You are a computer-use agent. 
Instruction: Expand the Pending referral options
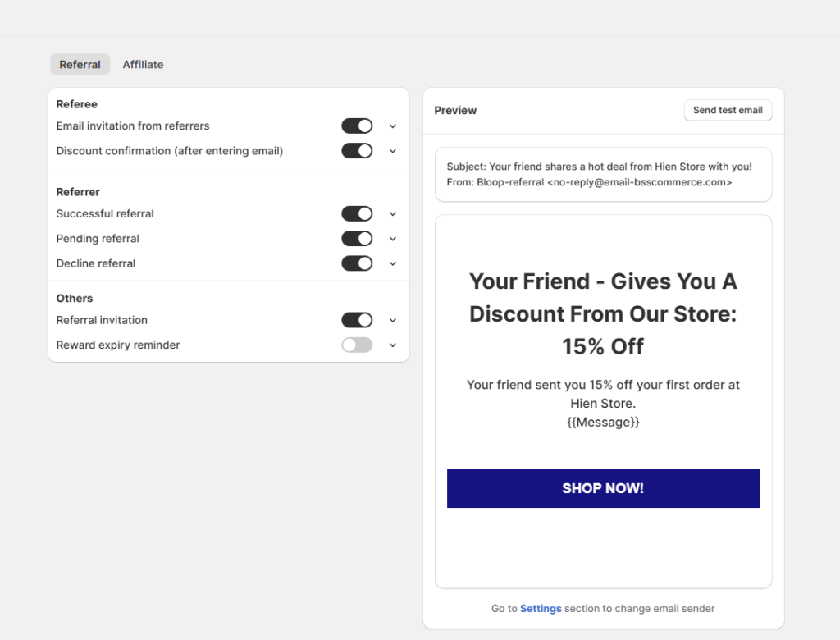click(x=392, y=238)
